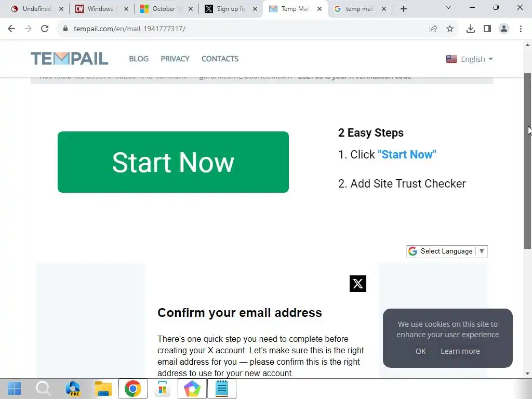The image size is (532, 399).
Task: Share this page using the share icon
Action: (433, 29)
